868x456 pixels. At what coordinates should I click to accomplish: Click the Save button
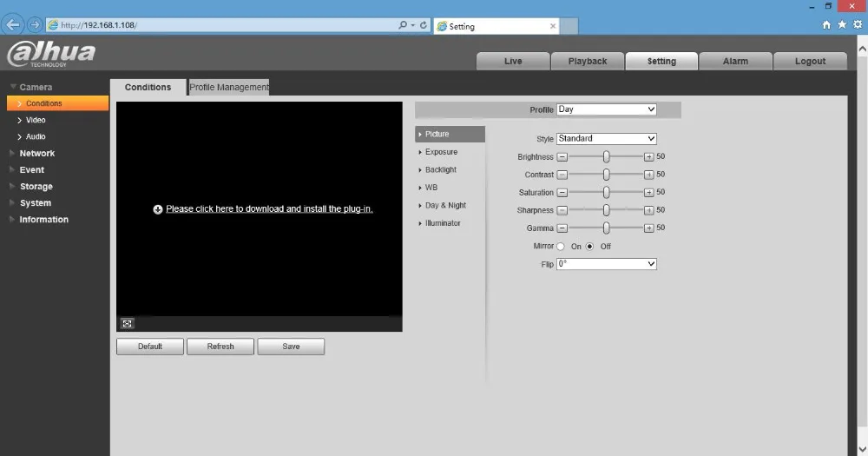(291, 347)
